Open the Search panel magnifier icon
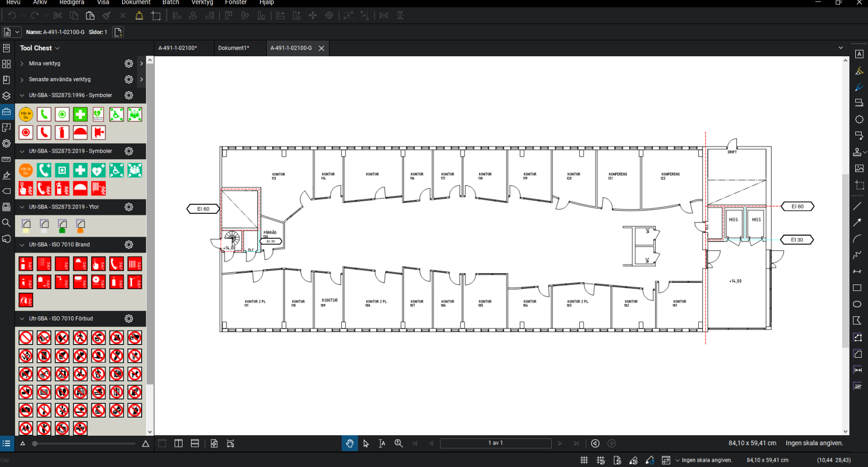Screen dimensions: 868x467 click(6, 223)
